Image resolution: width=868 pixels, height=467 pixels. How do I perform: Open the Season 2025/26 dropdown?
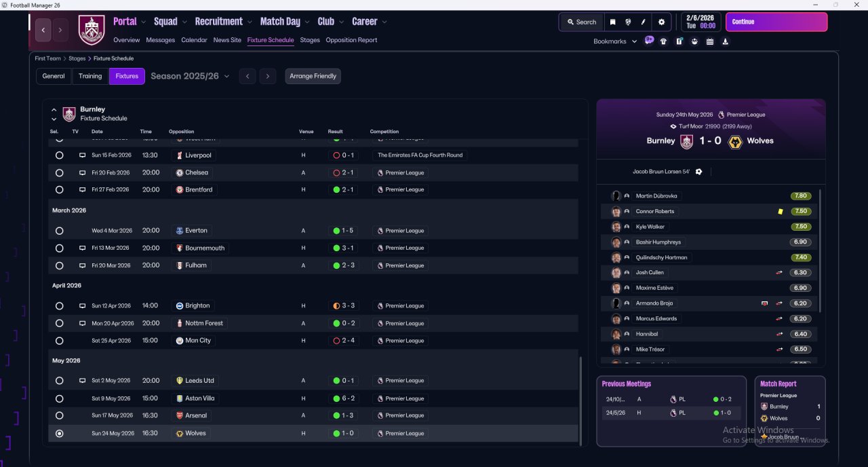(x=190, y=76)
